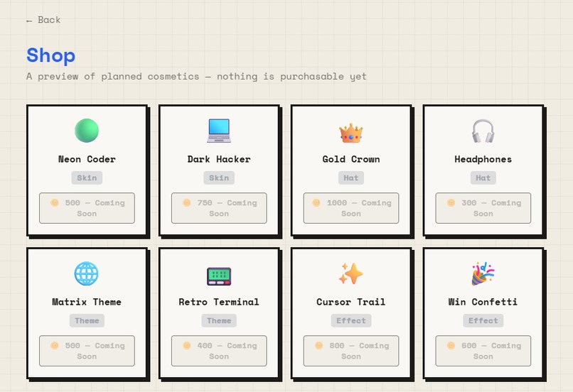
Task: Click the coin icon on Retro Terminal button
Action: (187, 345)
